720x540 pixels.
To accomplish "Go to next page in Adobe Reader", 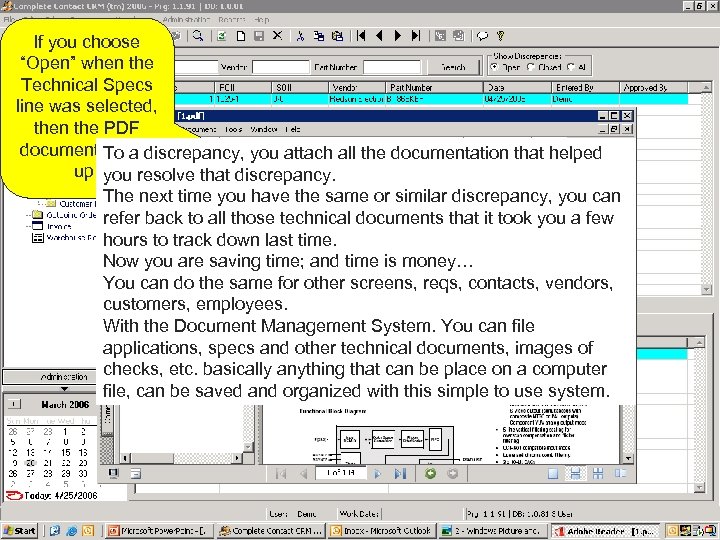I will click(x=378, y=473).
